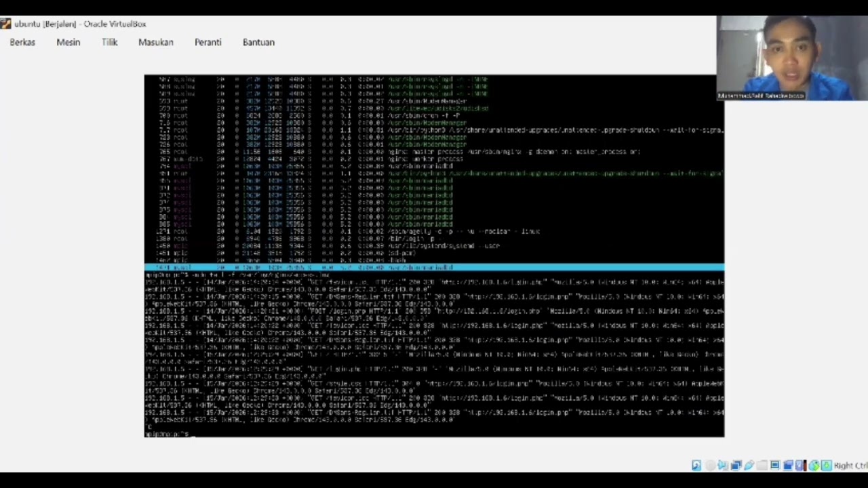Click the audio status icon
The width and height of the screenshot is (868, 488).
click(723, 466)
